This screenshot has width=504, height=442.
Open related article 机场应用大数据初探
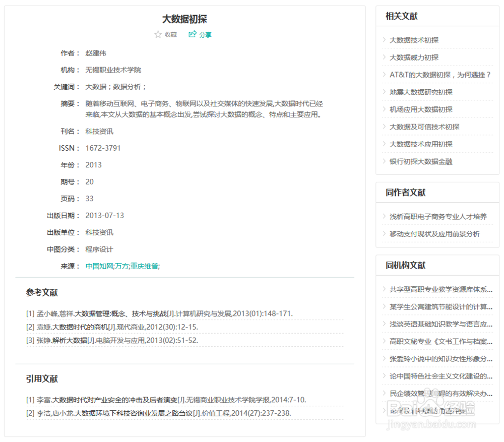[x=421, y=109]
